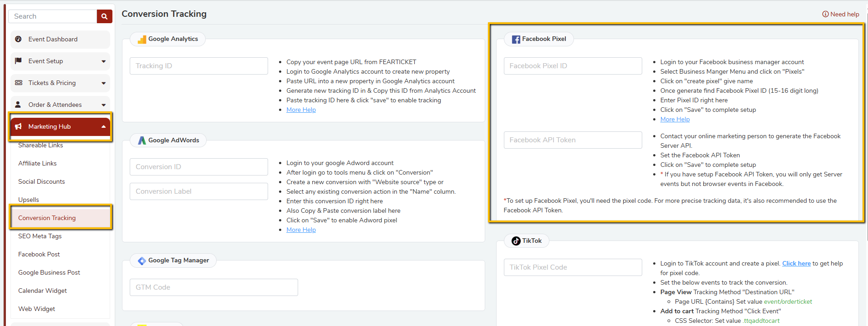Click the TikTok section label

tap(532, 241)
